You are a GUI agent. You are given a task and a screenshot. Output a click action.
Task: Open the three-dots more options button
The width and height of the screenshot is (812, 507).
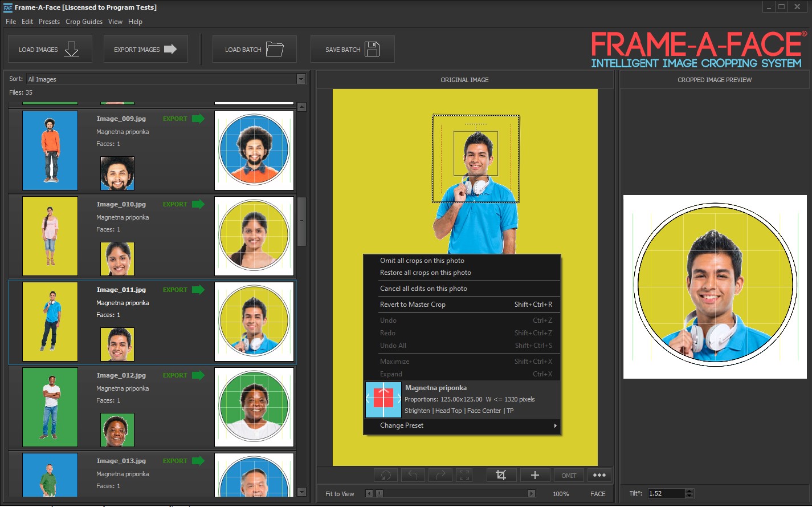[x=599, y=475]
